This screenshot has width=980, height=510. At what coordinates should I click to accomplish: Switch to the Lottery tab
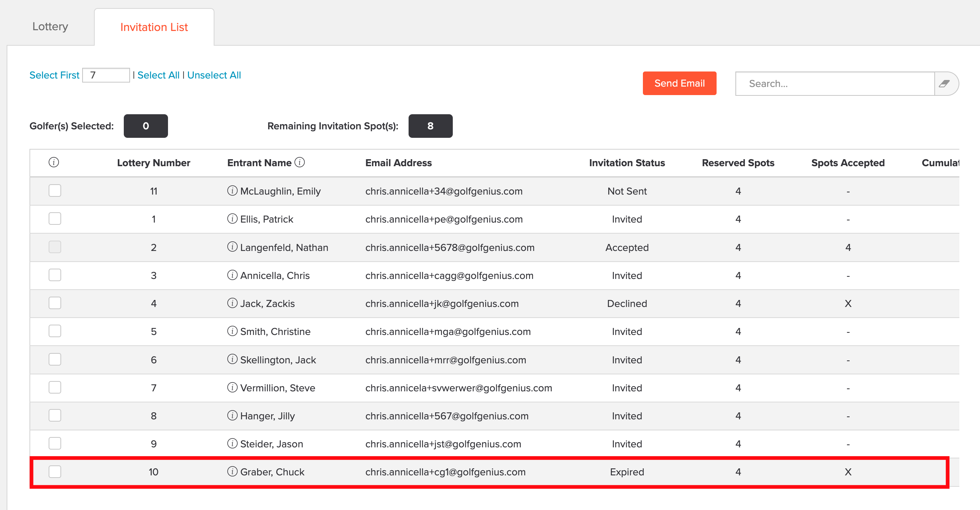coord(50,27)
